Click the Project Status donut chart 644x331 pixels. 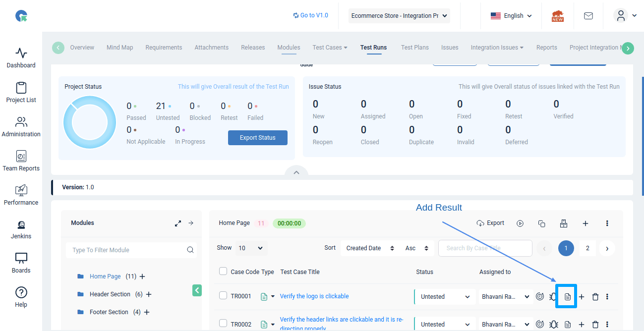click(90, 122)
